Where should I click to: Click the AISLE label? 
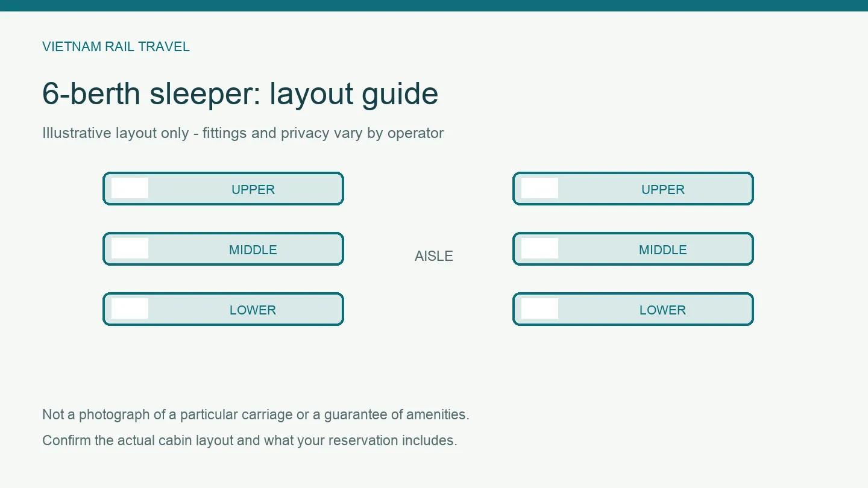[x=434, y=256]
